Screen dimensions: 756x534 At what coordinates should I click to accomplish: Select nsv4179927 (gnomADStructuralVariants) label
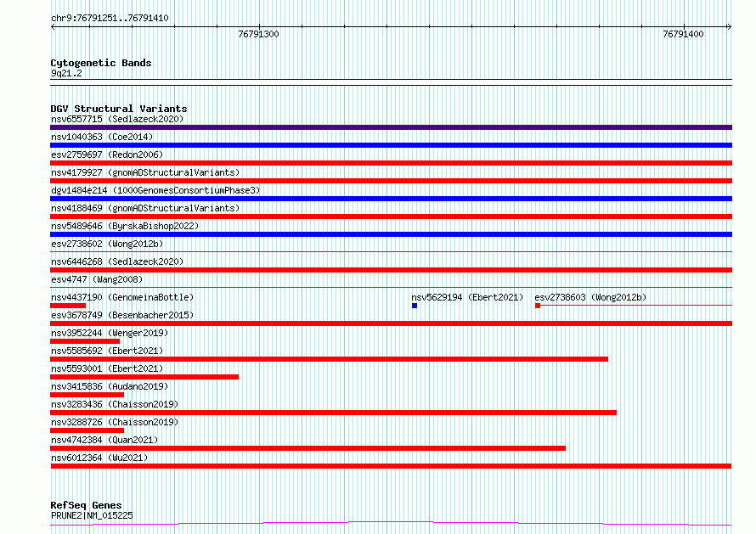(x=145, y=172)
